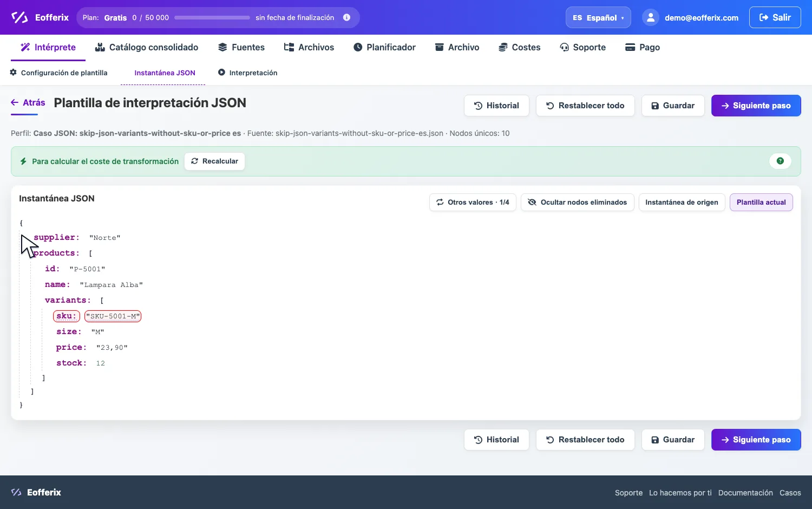
Task: Click the top Siguiente paso button
Action: [756, 106]
